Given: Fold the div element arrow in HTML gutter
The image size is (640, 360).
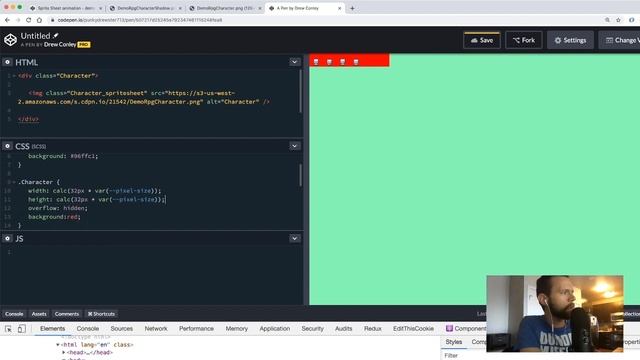Looking at the screenshot, I should 14,76.
